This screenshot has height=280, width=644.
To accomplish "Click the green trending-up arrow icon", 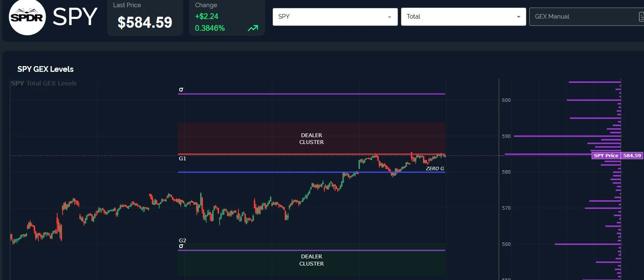I will coord(253,28).
